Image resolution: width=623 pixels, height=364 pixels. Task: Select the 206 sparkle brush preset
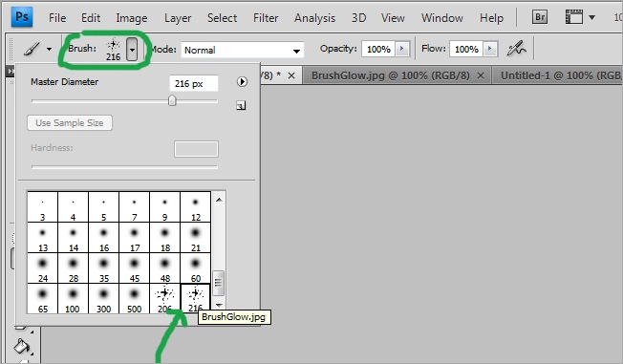(165, 298)
